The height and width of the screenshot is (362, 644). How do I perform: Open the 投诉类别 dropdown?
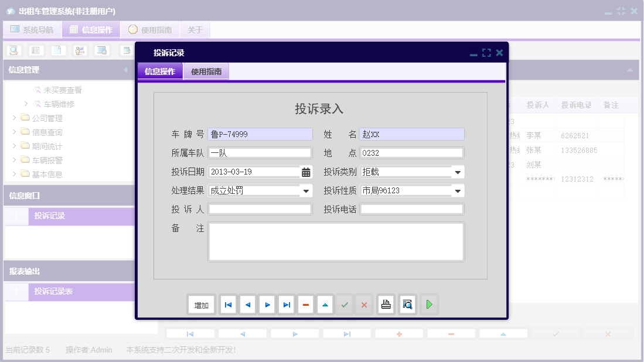coord(458,171)
